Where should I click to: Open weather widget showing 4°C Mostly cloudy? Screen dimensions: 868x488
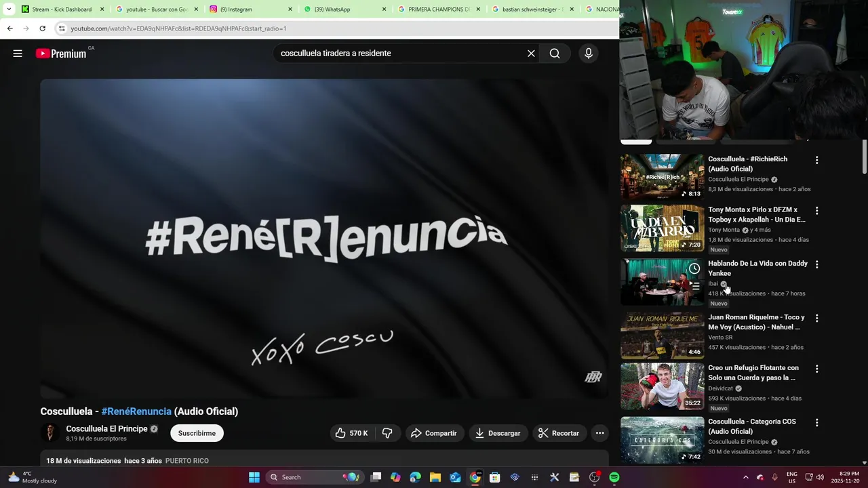[32, 477]
